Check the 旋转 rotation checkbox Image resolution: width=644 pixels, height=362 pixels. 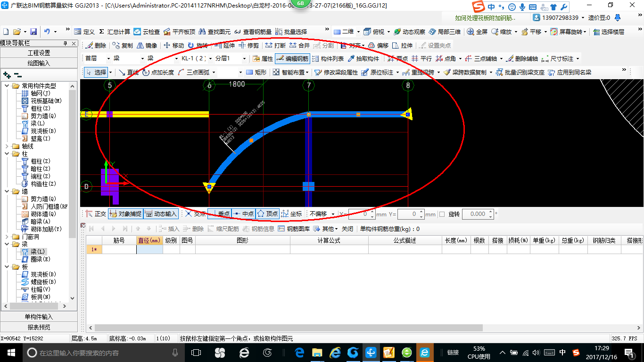point(442,214)
